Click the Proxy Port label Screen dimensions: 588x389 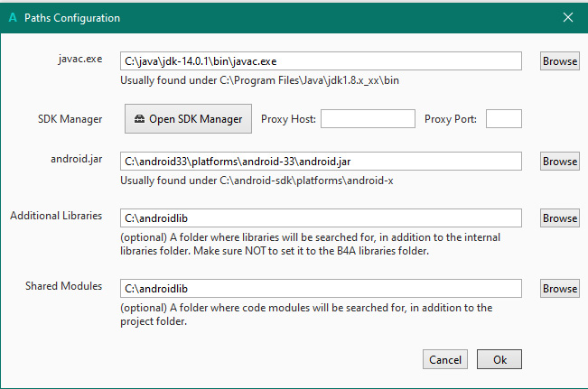tap(451, 119)
